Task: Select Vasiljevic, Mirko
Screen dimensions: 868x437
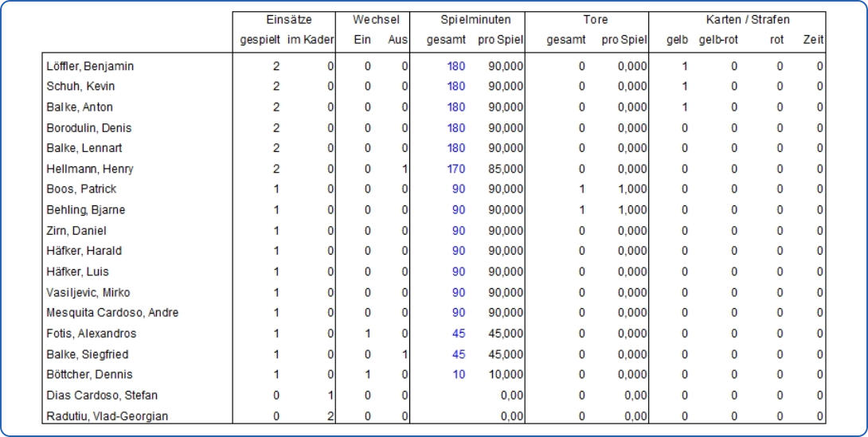Action: (x=88, y=293)
